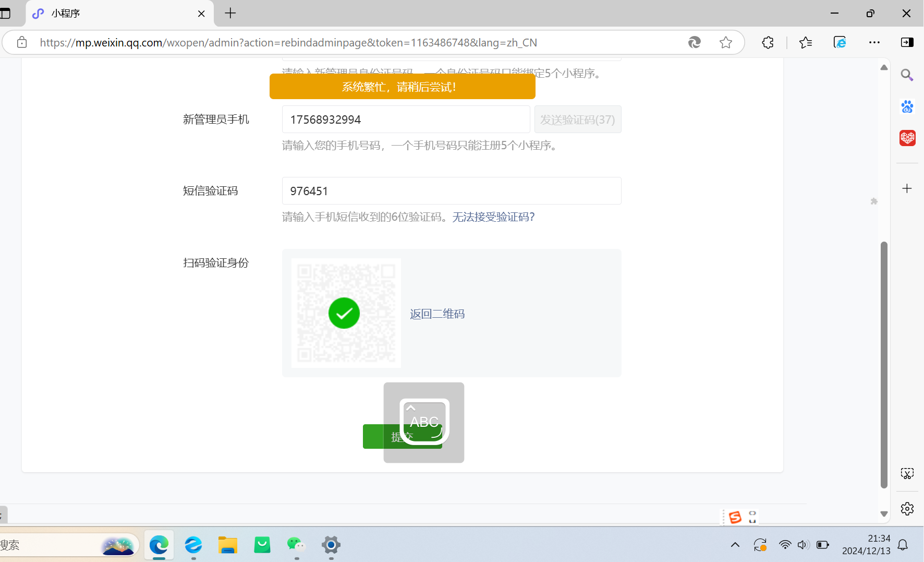This screenshot has width=924, height=562.
Task: Click the scrollbar down arrow
Action: [884, 514]
